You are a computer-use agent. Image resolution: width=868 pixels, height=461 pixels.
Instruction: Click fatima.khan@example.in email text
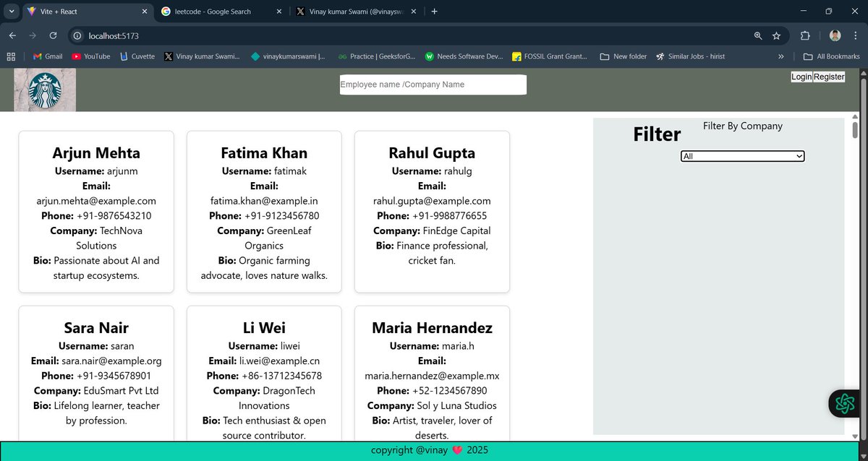[x=264, y=201]
